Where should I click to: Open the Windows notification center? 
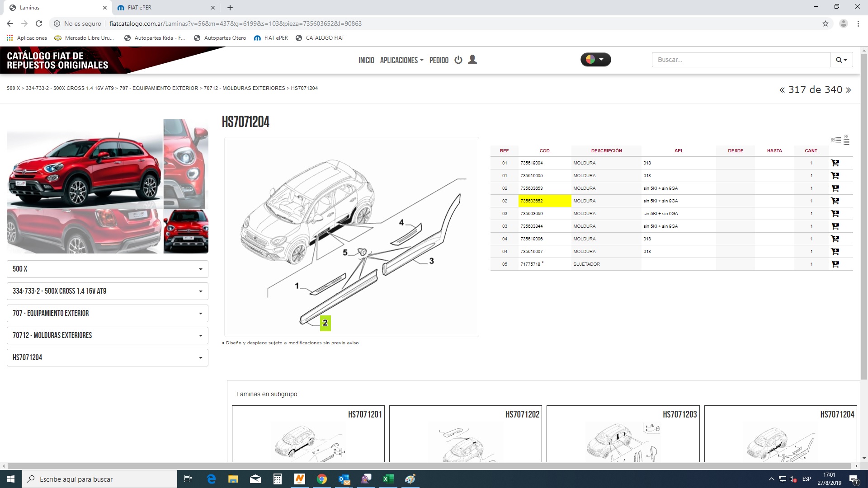tap(854, 479)
